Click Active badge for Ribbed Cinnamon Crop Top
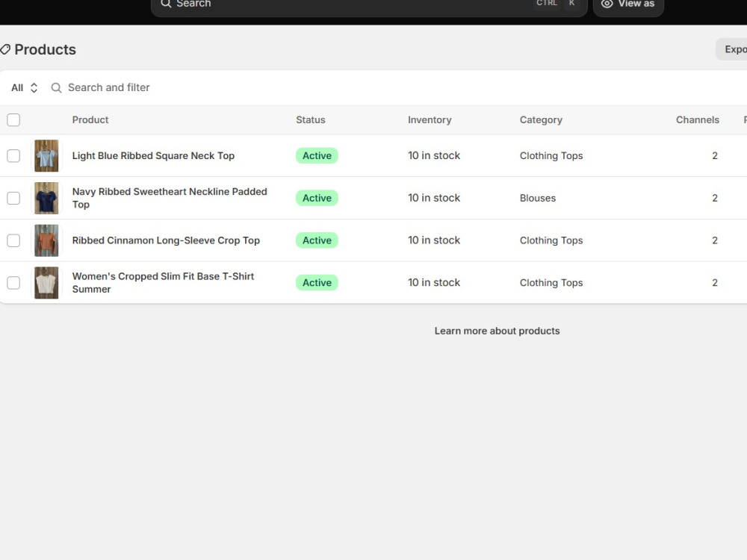747x560 pixels. coord(317,240)
